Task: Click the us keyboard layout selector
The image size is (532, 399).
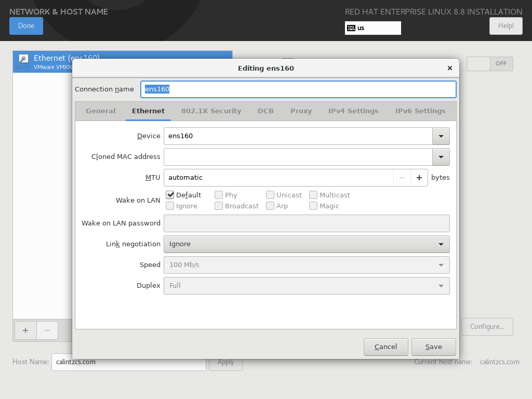Action: (373, 28)
